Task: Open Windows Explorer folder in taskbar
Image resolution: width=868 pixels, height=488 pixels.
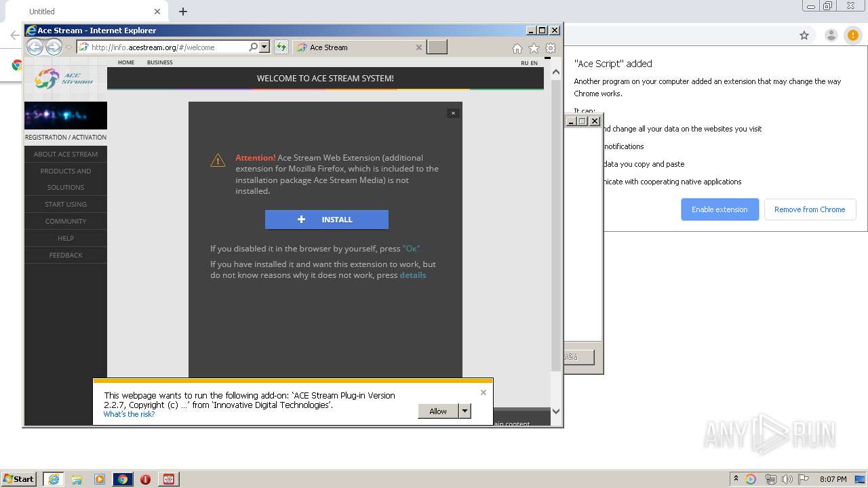Action: (x=77, y=479)
